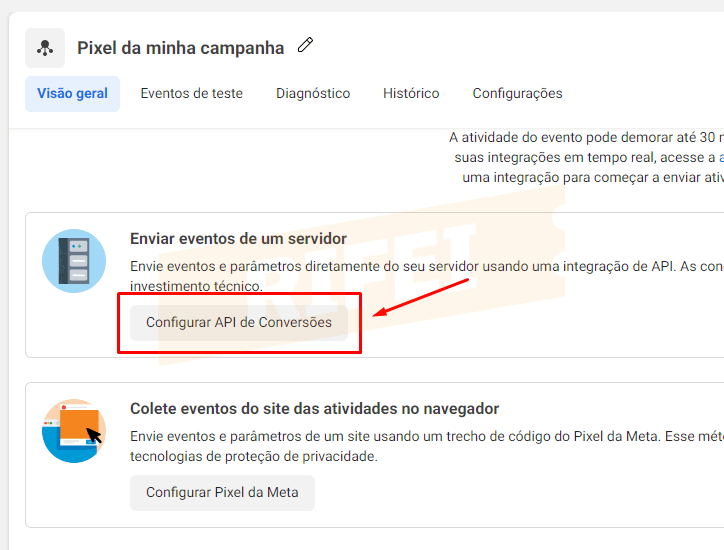Image resolution: width=724 pixels, height=550 pixels.
Task: Click the 'A atividade do evento pode demorar' notice
Action: pyautogui.click(x=586, y=137)
